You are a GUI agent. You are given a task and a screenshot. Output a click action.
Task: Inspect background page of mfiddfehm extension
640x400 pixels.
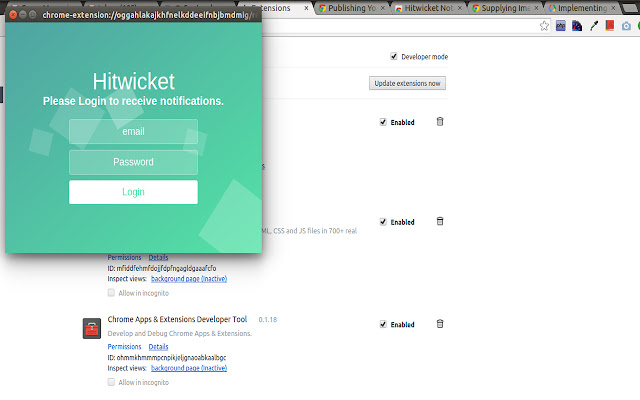click(189, 279)
